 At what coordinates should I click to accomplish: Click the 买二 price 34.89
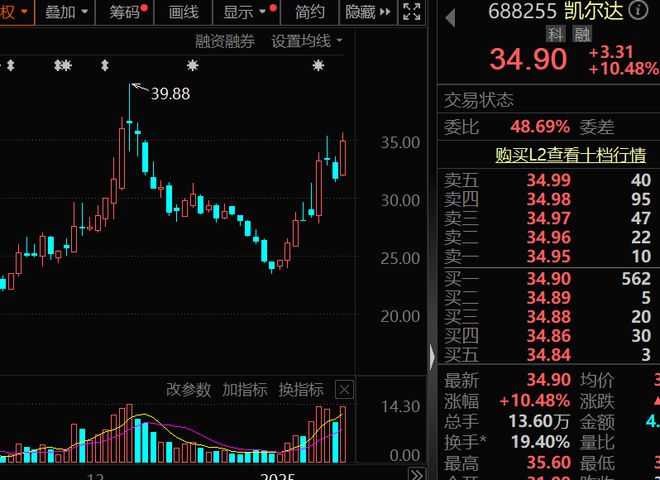[548, 298]
